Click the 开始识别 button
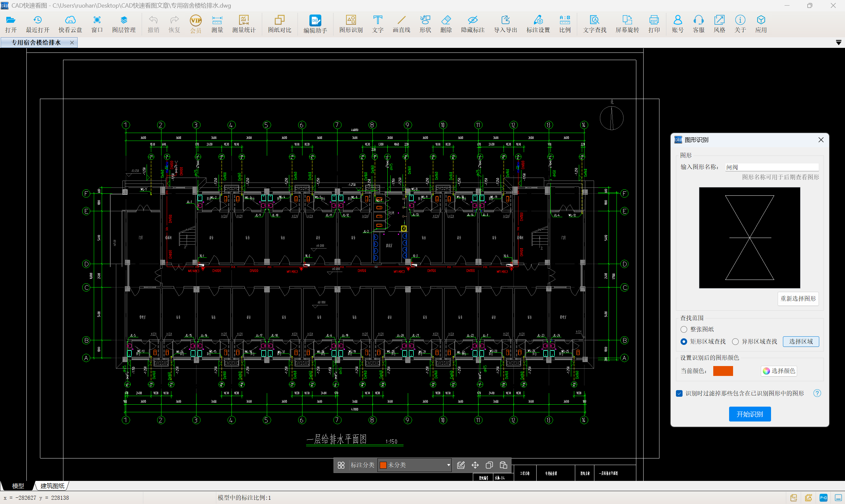The height and width of the screenshot is (504, 845). 750,414
